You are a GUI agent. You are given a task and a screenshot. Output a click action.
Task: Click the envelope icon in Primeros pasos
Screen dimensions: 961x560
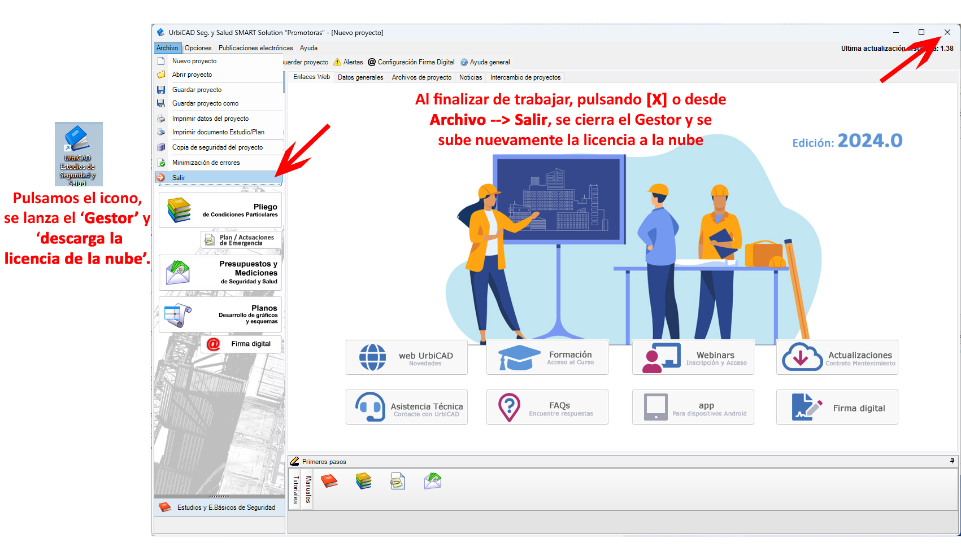(x=433, y=481)
